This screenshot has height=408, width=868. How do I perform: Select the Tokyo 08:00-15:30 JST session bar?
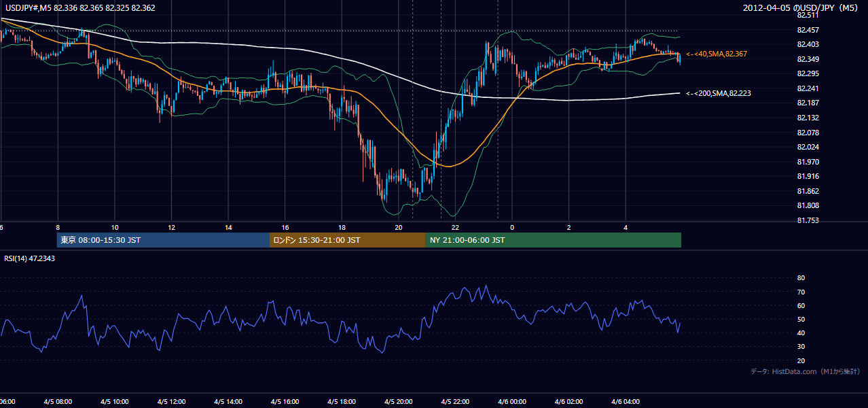[x=164, y=240]
